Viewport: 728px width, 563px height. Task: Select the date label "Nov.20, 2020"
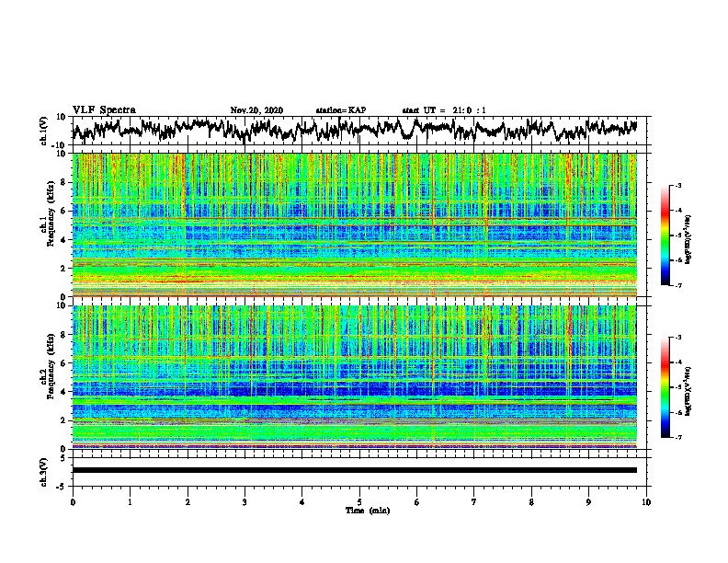coord(256,110)
